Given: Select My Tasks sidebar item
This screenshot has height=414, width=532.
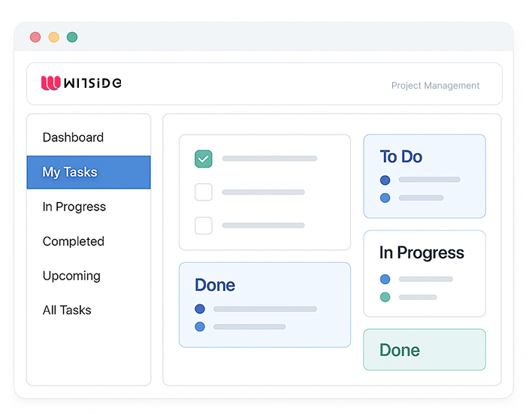Looking at the screenshot, I should (89, 172).
